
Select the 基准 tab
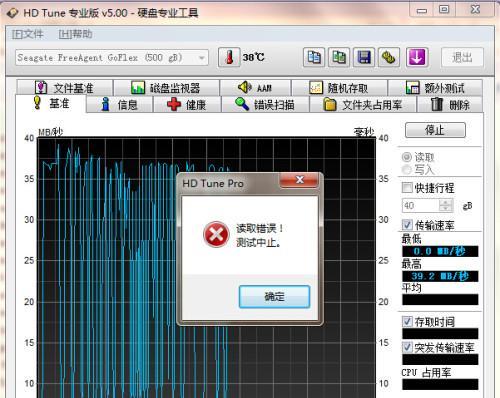(51, 104)
